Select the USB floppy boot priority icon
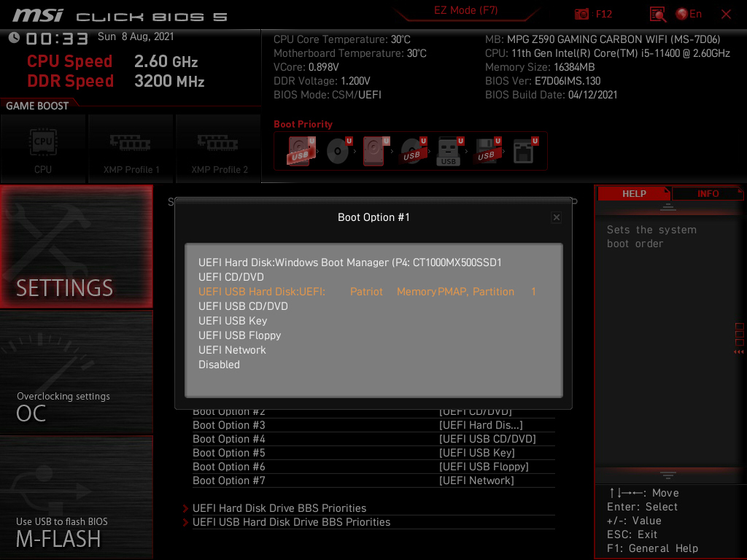This screenshot has width=747, height=560. click(487, 151)
